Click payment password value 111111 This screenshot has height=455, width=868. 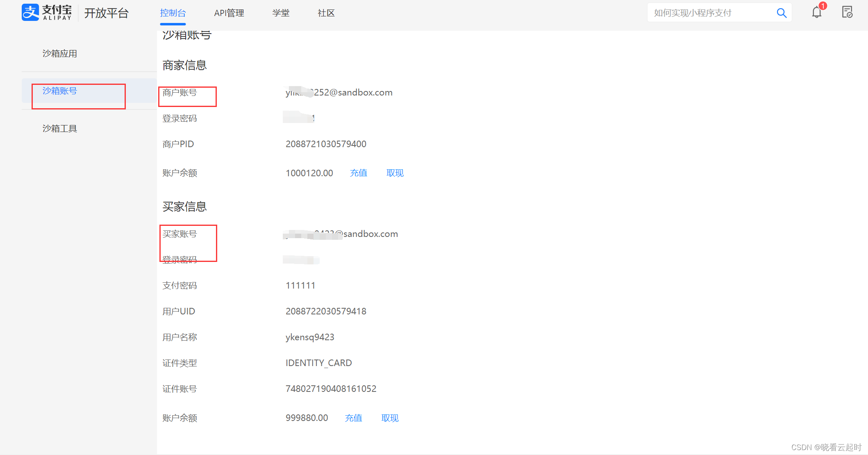click(x=300, y=286)
